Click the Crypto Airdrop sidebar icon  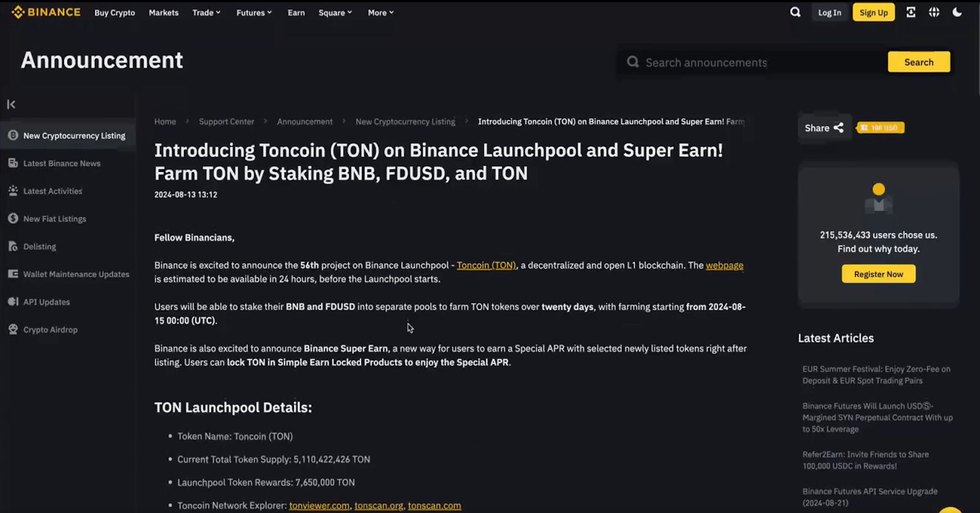[x=13, y=329]
